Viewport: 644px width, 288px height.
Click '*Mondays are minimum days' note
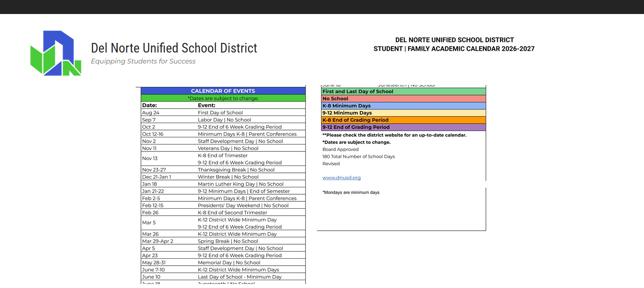(351, 193)
